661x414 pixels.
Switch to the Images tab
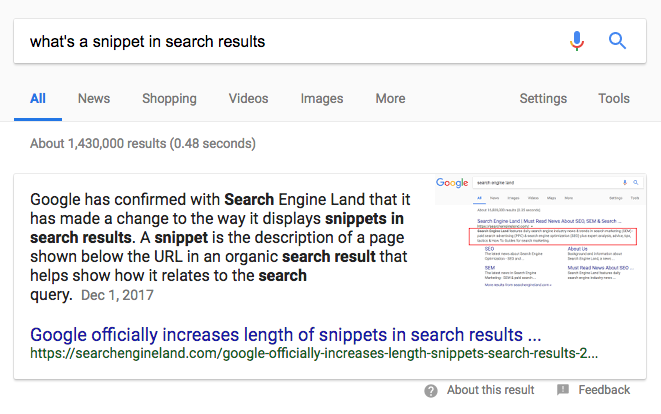tap(322, 99)
